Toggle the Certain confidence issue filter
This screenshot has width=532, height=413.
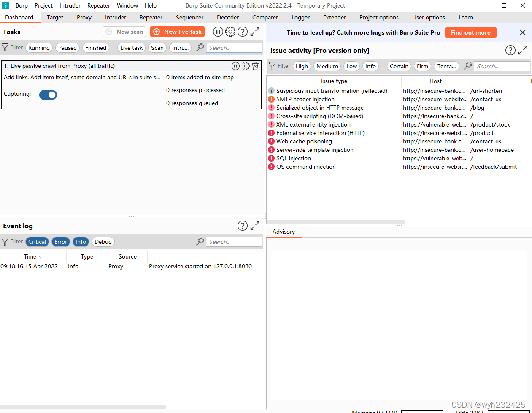(399, 66)
